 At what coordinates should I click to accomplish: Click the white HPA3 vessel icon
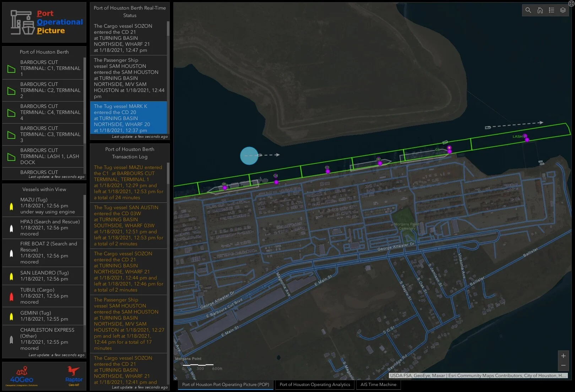point(11,228)
